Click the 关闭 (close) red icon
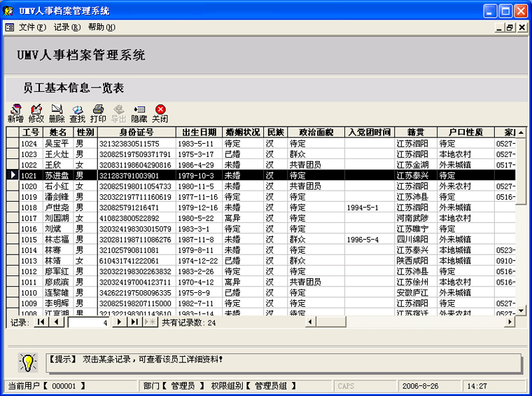Viewport: 532px width, 396px height. (160, 114)
